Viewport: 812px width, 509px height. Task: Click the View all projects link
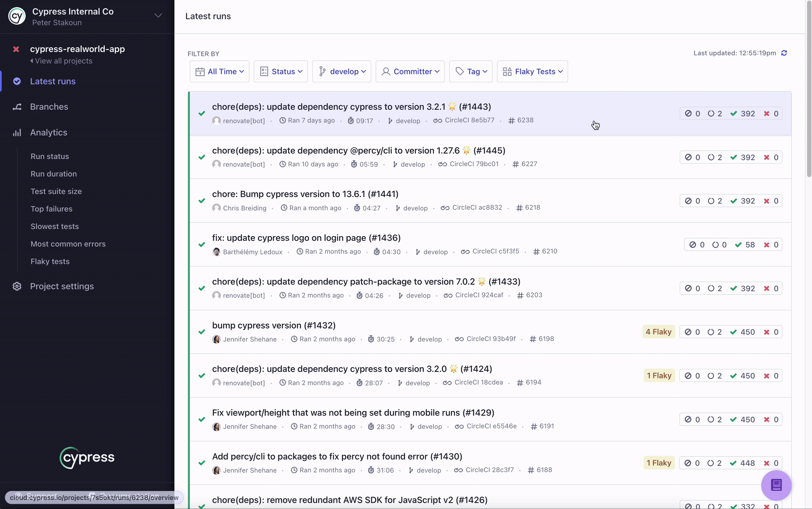tap(64, 61)
